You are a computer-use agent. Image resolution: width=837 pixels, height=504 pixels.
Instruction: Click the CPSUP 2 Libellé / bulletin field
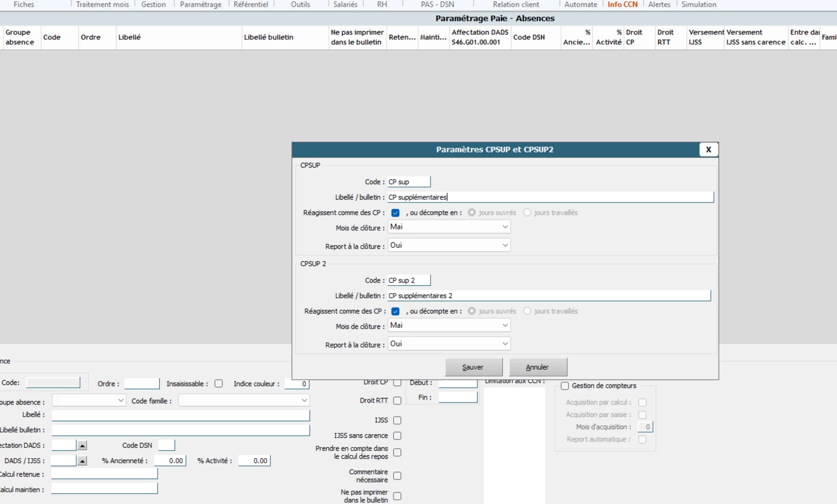coord(548,296)
